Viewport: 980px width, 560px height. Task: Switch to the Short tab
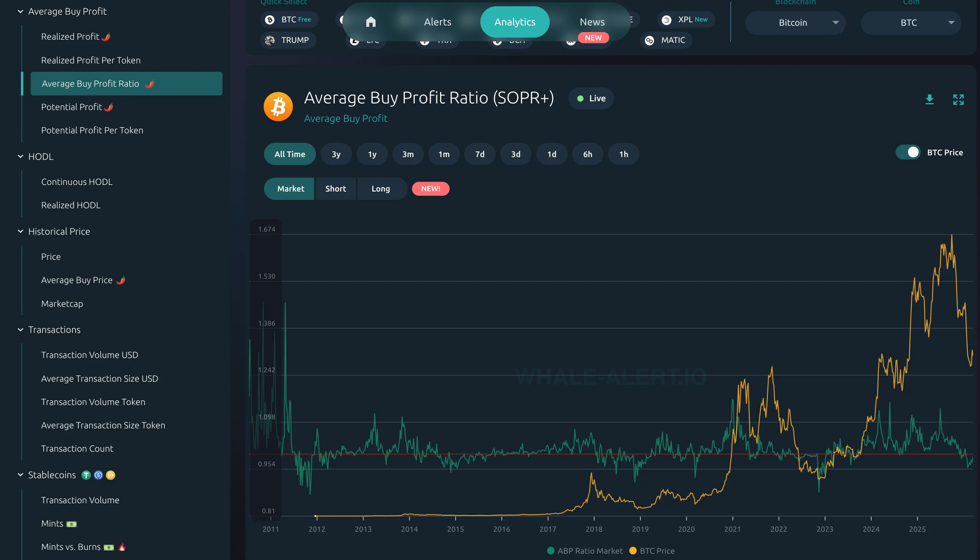click(335, 189)
